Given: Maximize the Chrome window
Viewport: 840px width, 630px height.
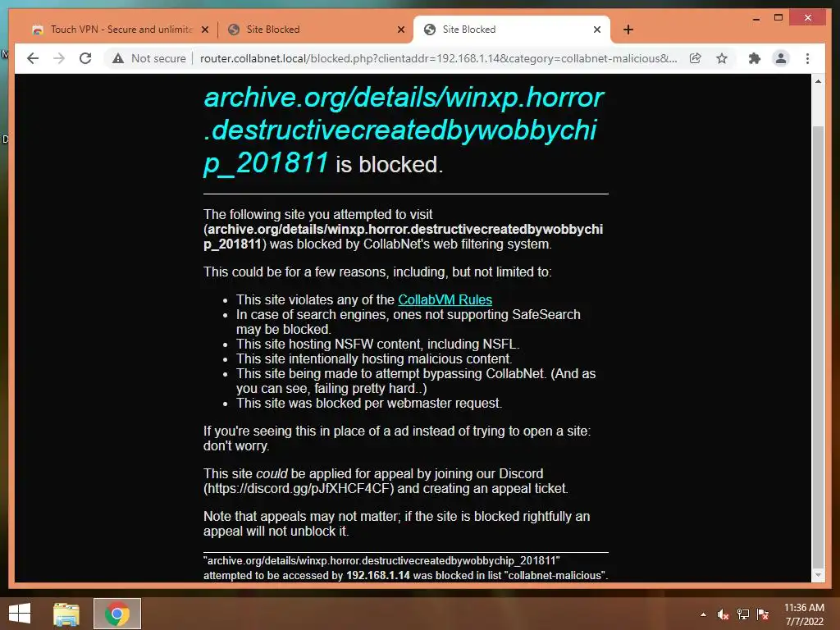Looking at the screenshot, I should pos(778,18).
